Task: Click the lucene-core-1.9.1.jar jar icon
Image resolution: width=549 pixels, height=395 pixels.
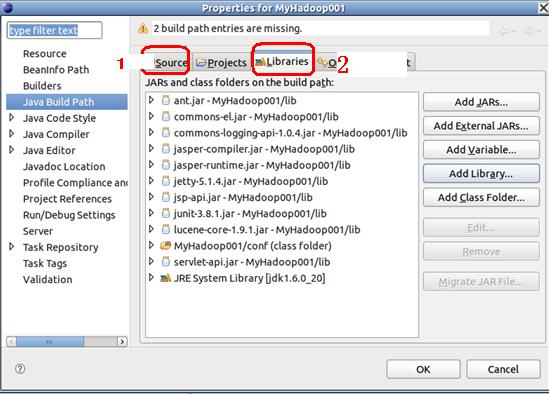Action: [166, 229]
